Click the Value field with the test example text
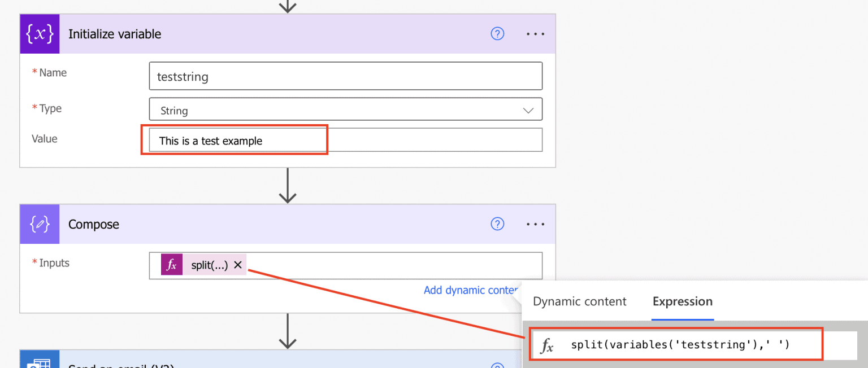The image size is (868, 368). [235, 139]
